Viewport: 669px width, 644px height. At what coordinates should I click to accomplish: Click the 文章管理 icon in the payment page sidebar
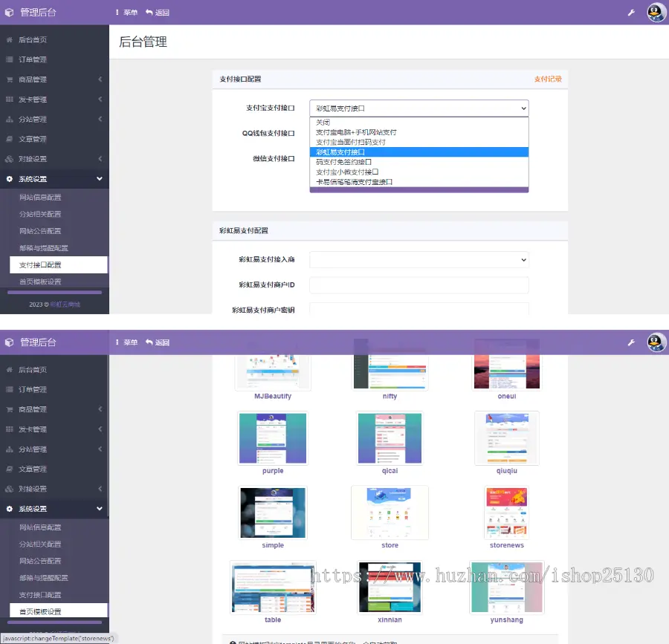10,139
